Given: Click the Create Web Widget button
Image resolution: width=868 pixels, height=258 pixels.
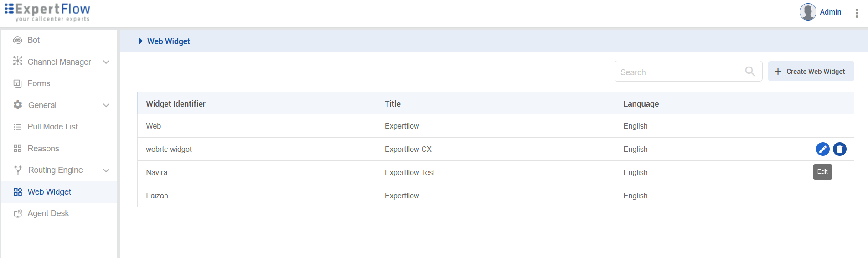Looking at the screenshot, I should pos(811,72).
